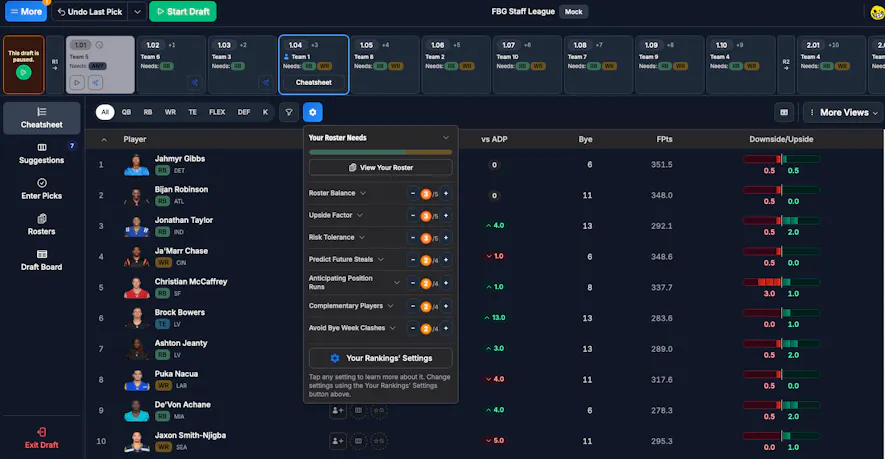Click the Roster Needs progress bar

coord(380,152)
